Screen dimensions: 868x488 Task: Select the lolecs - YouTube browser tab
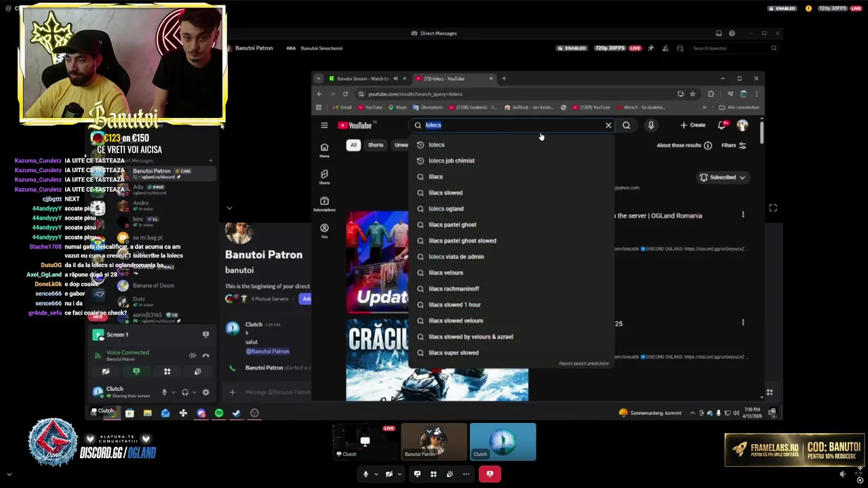pyautogui.click(x=453, y=79)
